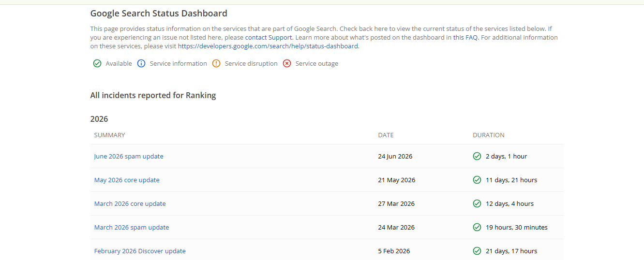The width and height of the screenshot is (644, 260).
Task: Click the duration text 12 days, 4 hours
Action: click(510, 203)
